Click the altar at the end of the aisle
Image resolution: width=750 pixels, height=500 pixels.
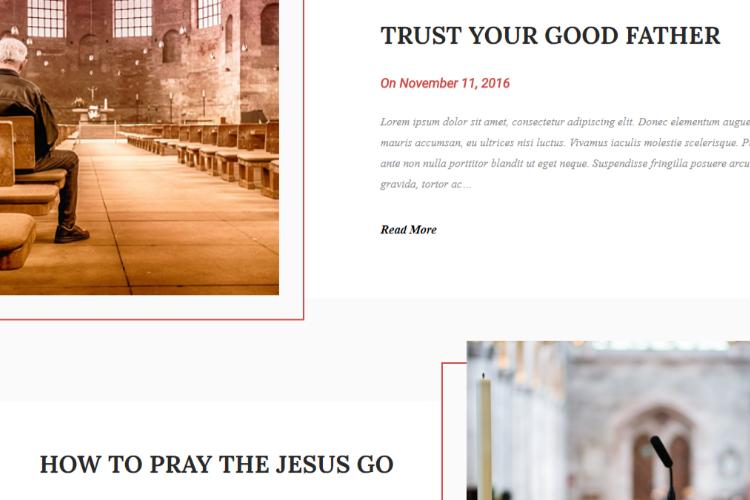tap(93, 111)
